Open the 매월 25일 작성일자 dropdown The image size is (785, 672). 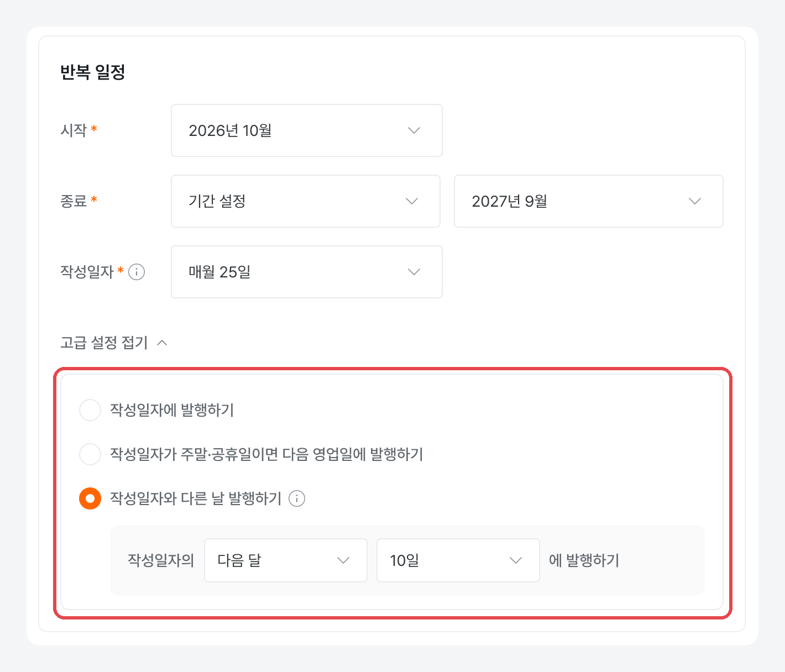pyautogui.click(x=307, y=272)
